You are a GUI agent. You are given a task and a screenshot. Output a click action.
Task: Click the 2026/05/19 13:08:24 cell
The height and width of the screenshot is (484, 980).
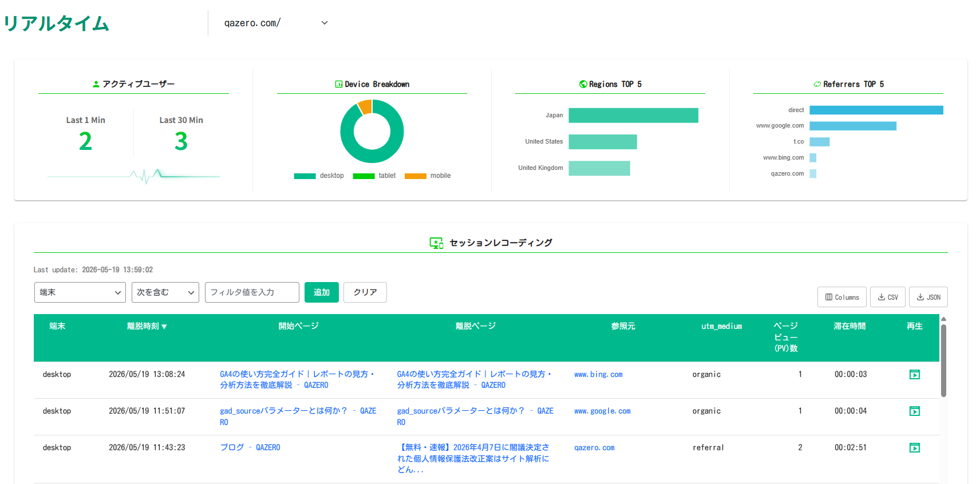pyautogui.click(x=147, y=375)
